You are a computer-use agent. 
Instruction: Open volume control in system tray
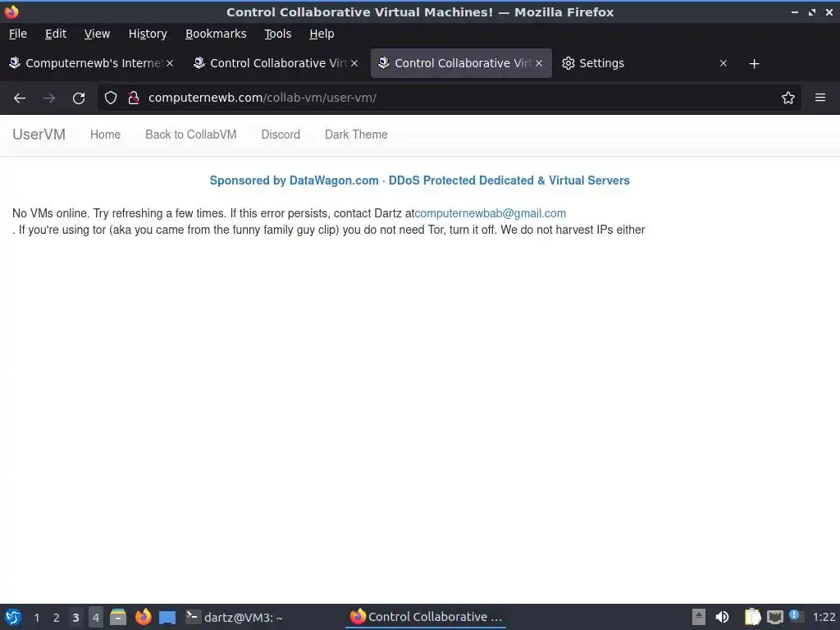click(722, 617)
